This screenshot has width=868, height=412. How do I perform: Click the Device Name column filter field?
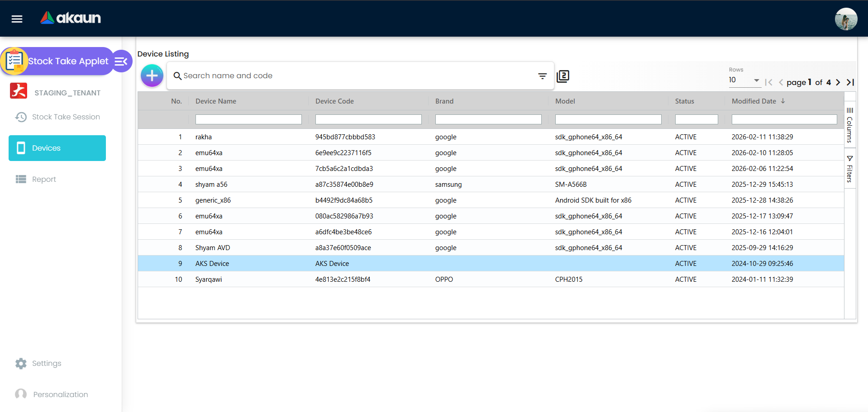coord(248,119)
